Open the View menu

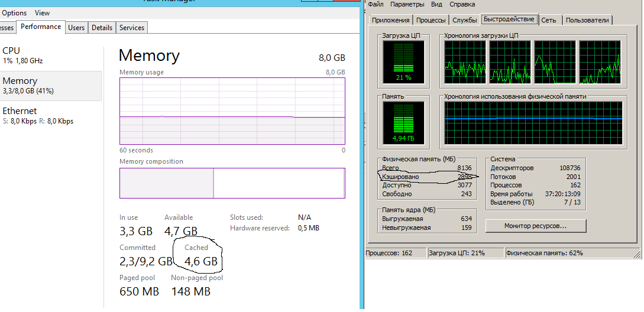tap(42, 12)
